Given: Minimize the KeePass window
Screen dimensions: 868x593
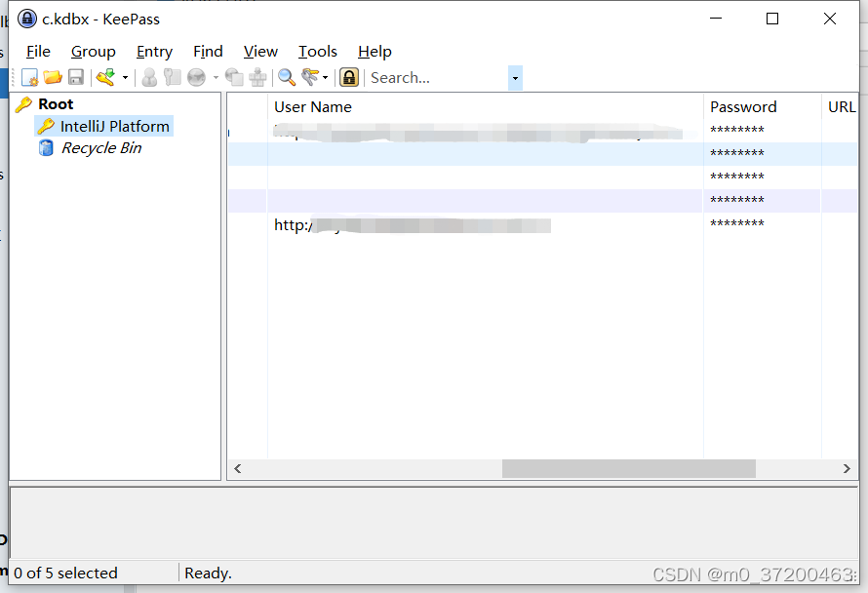Looking at the screenshot, I should coord(716,19).
